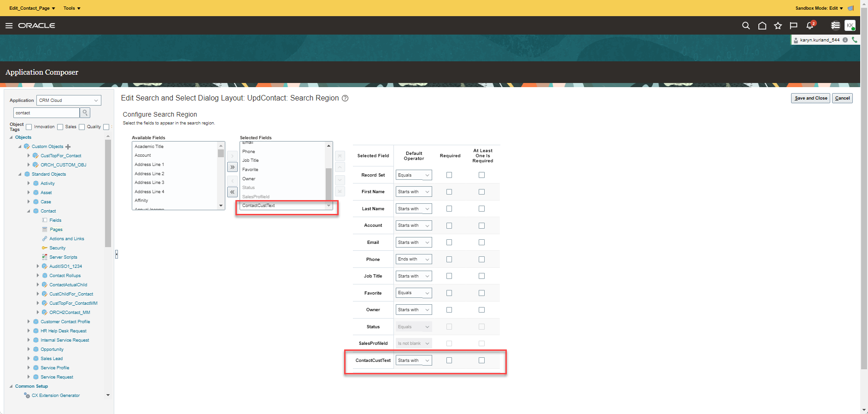Tick the Quality object tag checkbox
This screenshot has width=868, height=414.
click(82, 127)
